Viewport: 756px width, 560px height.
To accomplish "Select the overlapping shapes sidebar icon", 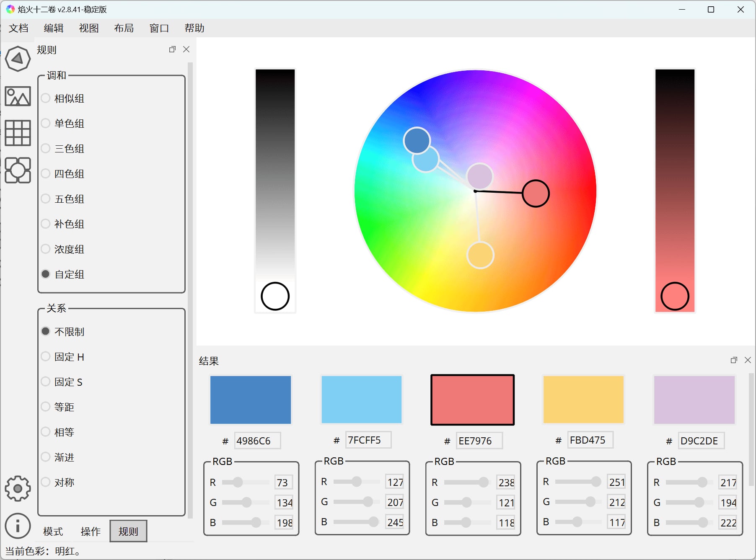I will coord(18,170).
